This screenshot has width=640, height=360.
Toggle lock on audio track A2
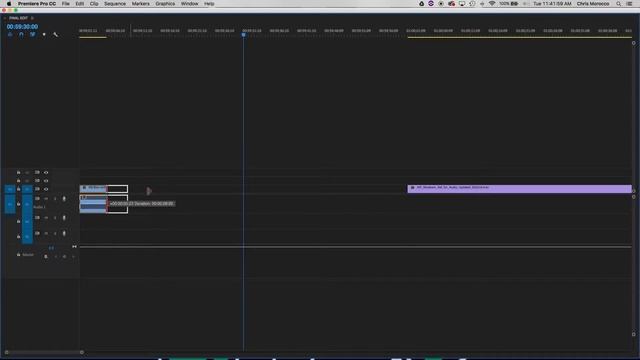pyautogui.click(x=18, y=221)
